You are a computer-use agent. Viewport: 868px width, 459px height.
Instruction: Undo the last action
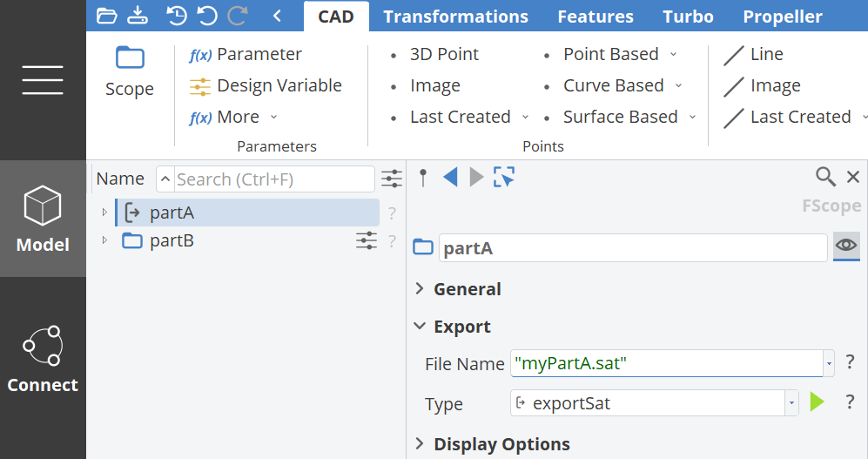[207, 16]
